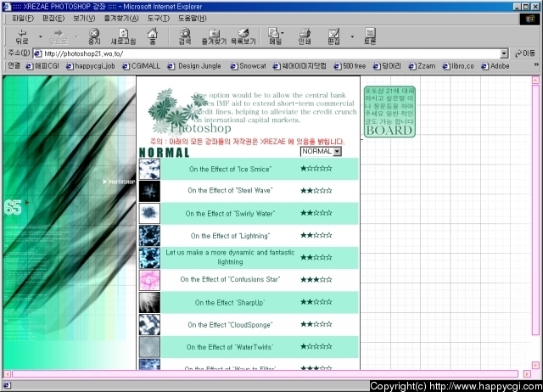The height and width of the screenshot is (392, 543).
Task: Click the Windows flag throbber icon
Action: point(529,19)
